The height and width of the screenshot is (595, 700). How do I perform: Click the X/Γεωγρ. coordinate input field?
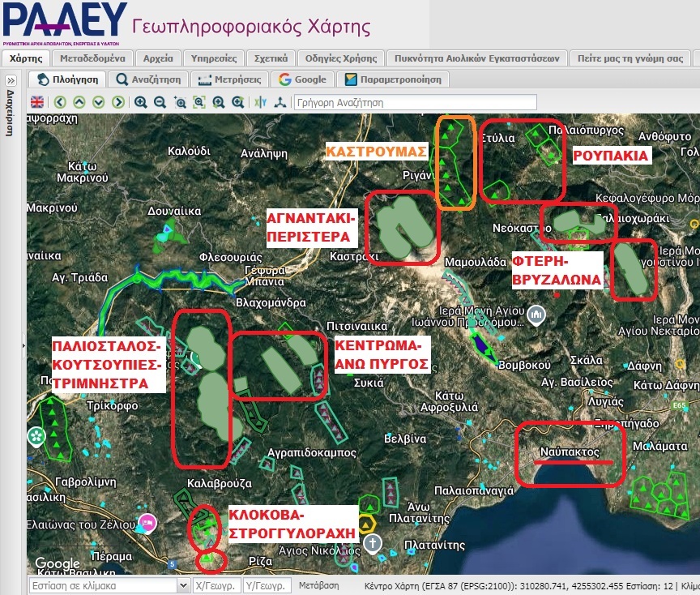pos(216,585)
